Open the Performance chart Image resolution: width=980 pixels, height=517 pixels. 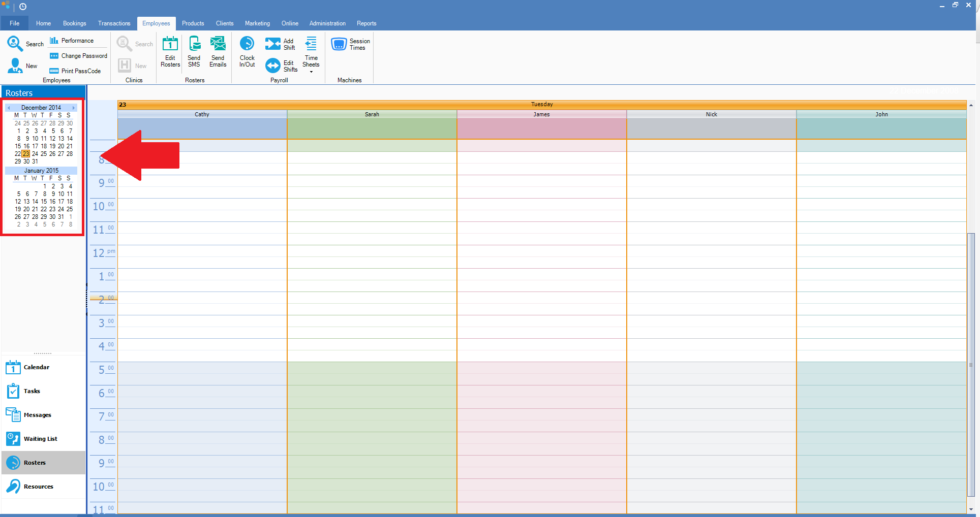pos(72,41)
